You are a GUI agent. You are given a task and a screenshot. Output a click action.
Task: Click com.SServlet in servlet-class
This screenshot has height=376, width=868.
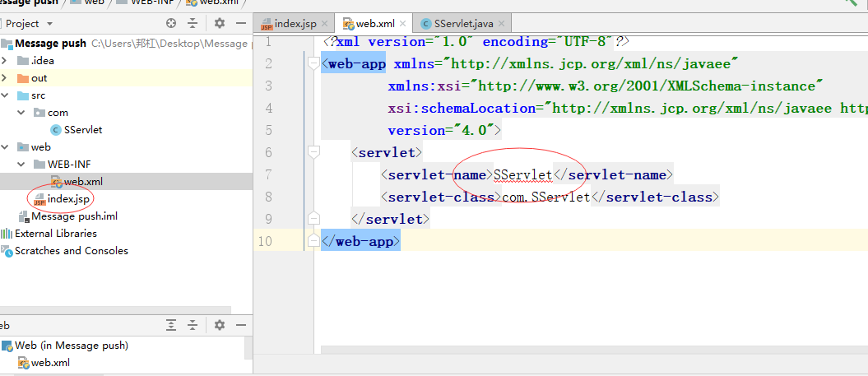[546, 197]
